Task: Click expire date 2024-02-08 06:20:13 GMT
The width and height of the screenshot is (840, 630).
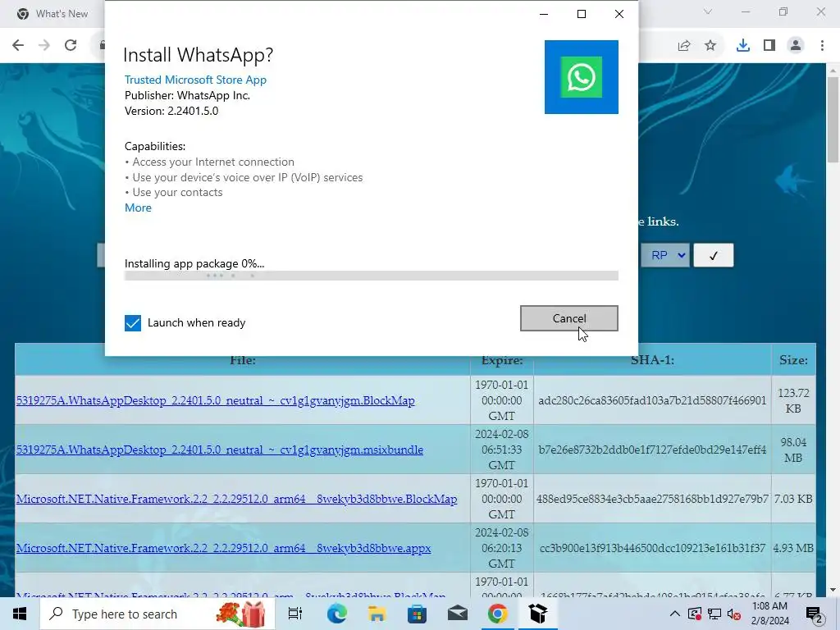Action: pyautogui.click(x=502, y=549)
